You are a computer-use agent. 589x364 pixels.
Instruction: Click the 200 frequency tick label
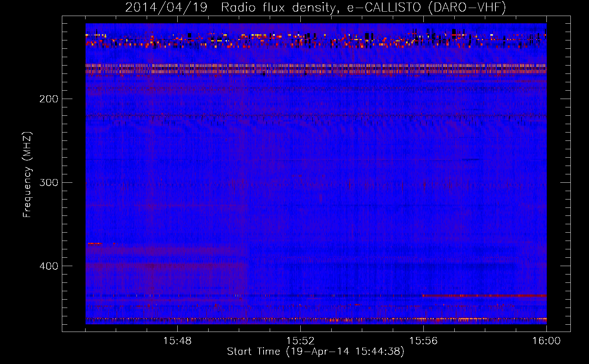pyautogui.click(x=49, y=99)
